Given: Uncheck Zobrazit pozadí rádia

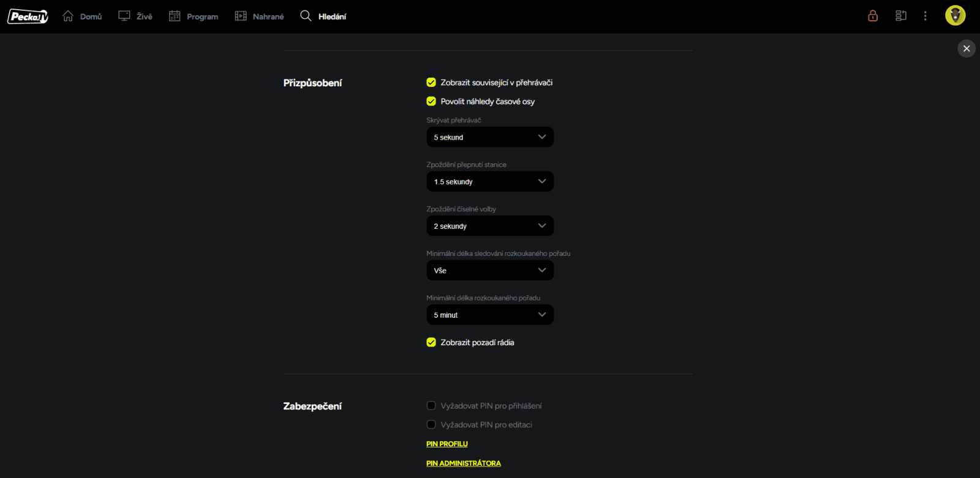Looking at the screenshot, I should click(x=431, y=342).
